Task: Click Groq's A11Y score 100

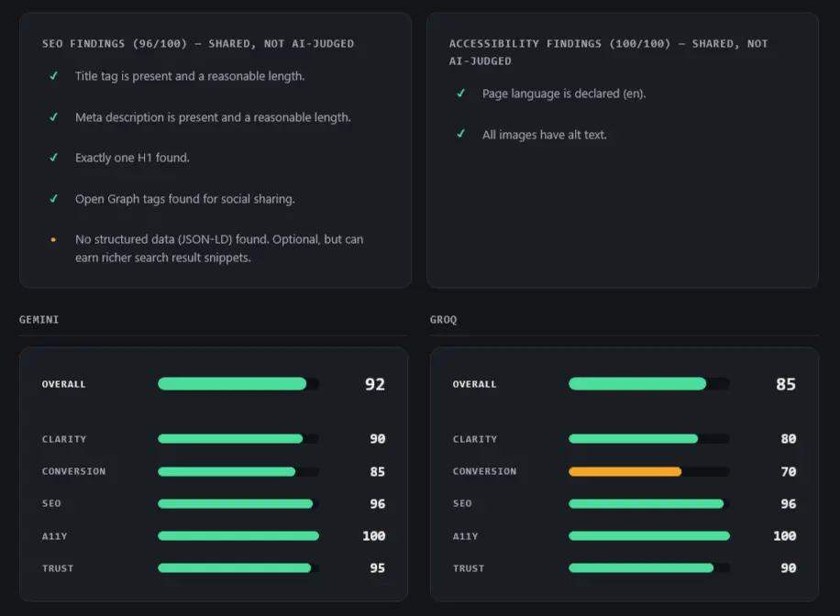Action: point(785,535)
